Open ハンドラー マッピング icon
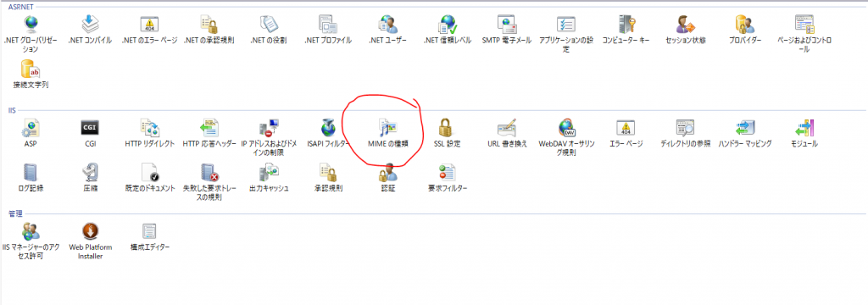 click(744, 127)
